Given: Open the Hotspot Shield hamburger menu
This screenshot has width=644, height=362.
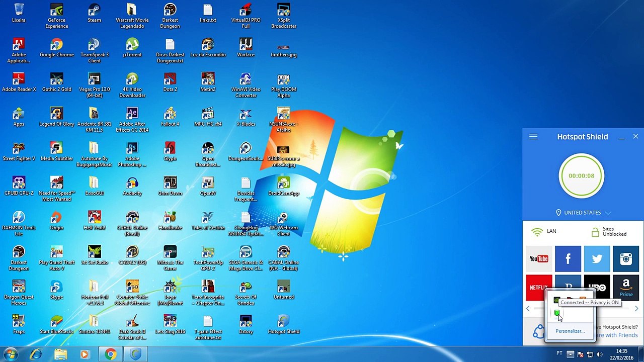Looking at the screenshot, I should (533, 137).
